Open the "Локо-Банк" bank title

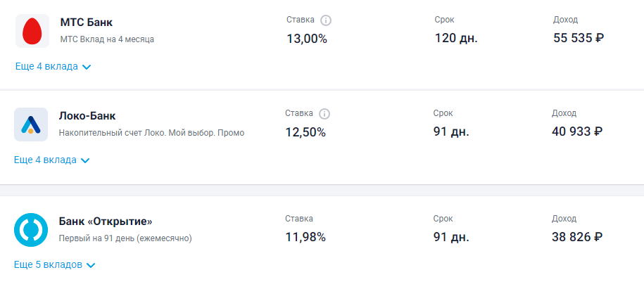(x=87, y=116)
